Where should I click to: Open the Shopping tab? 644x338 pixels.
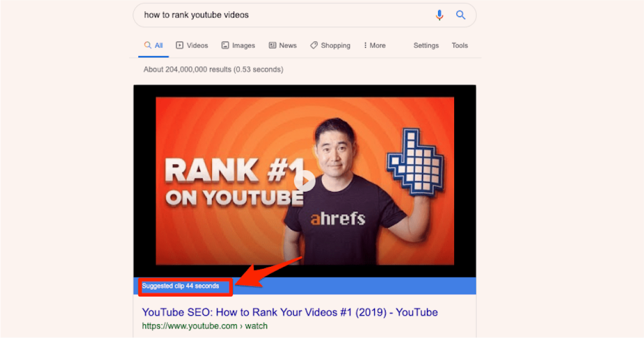(330, 46)
